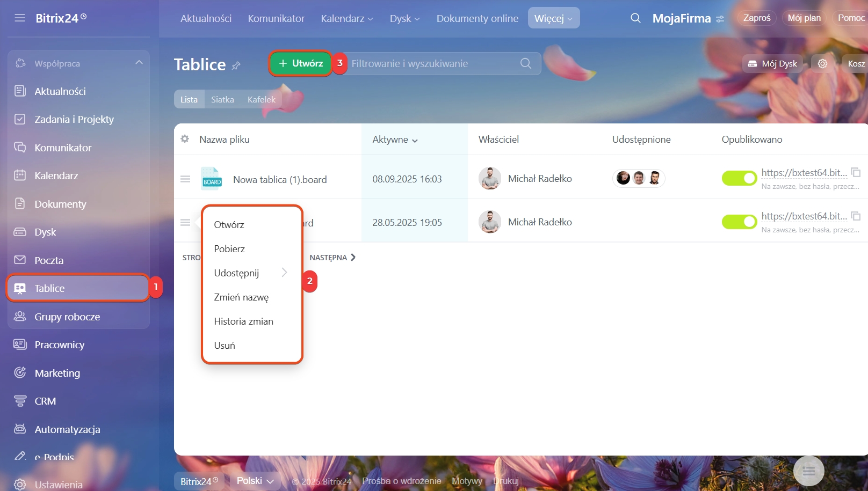Open row menu for the 28.05.2025 board
Screen dimensions: 868x491
click(x=185, y=222)
